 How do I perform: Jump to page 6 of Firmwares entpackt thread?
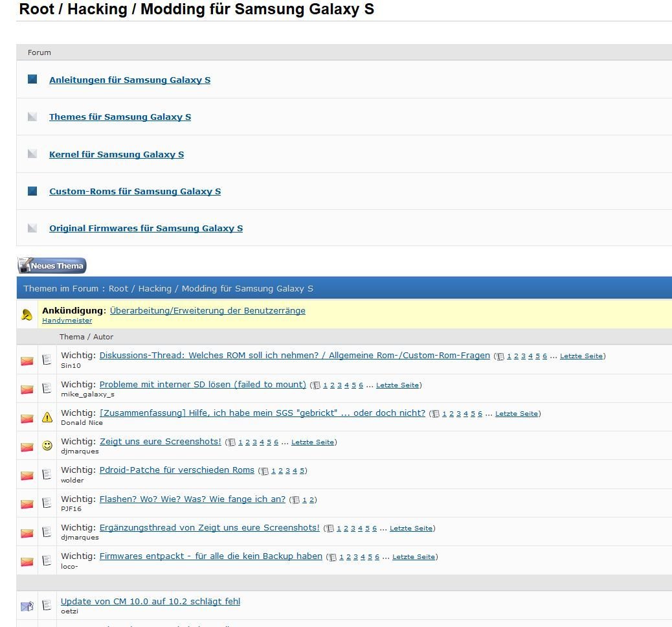pos(377,556)
